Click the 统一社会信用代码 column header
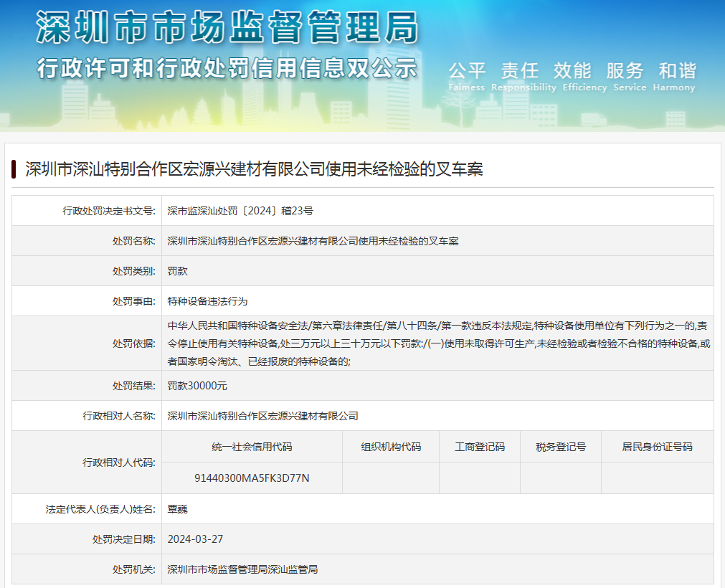The image size is (725, 588). click(252, 447)
